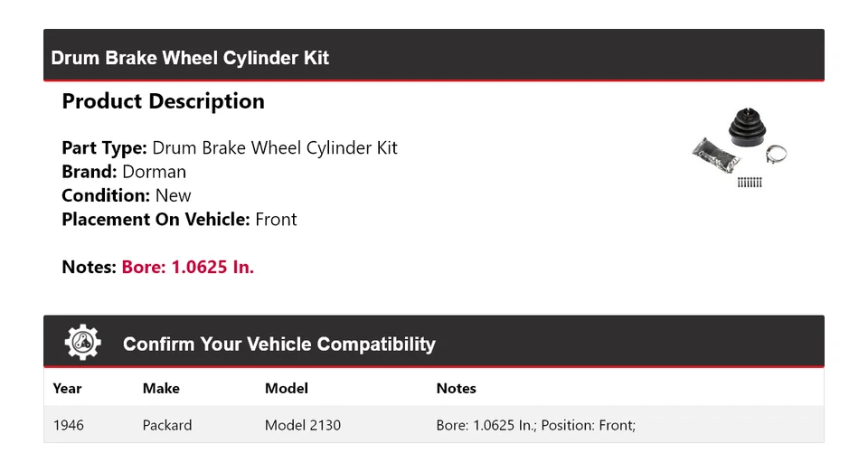Click the Product Description heading
The height and width of the screenshot is (472, 868).
click(x=163, y=101)
